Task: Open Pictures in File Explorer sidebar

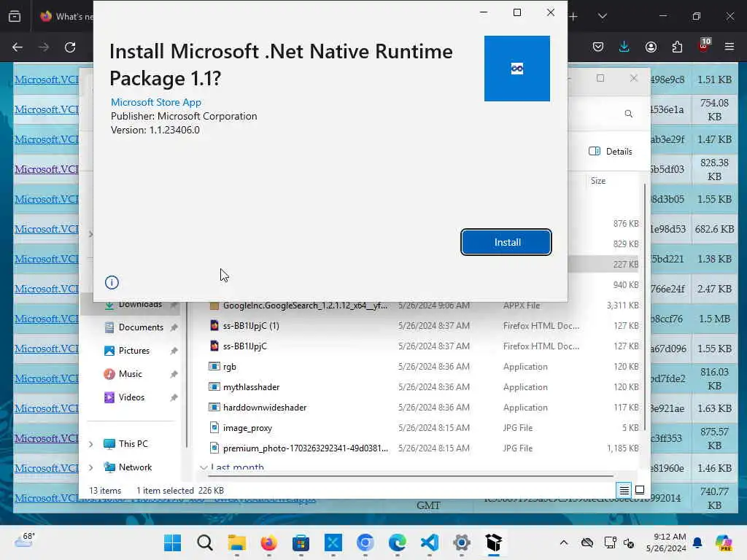Action: click(134, 351)
